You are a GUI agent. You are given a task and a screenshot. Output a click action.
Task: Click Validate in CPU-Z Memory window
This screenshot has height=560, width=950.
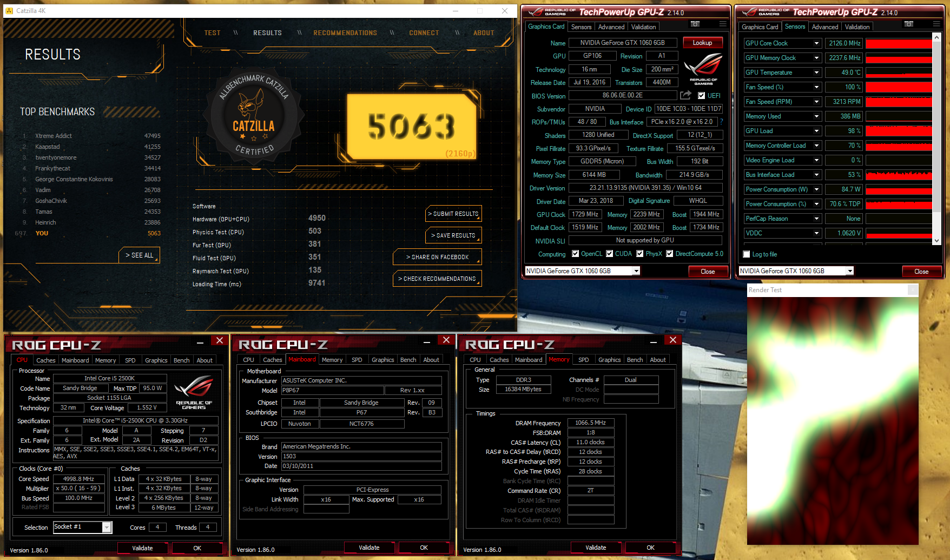click(596, 548)
